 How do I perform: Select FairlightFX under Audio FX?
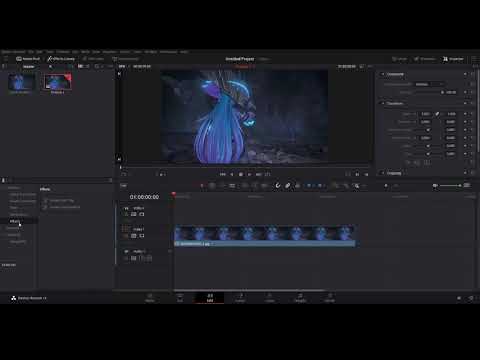[18, 242]
